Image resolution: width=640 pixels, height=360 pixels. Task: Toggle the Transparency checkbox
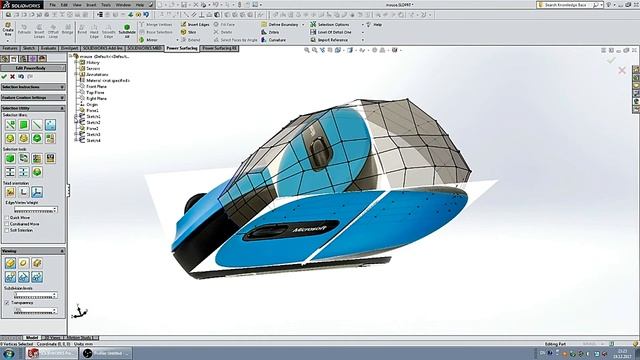[7, 303]
